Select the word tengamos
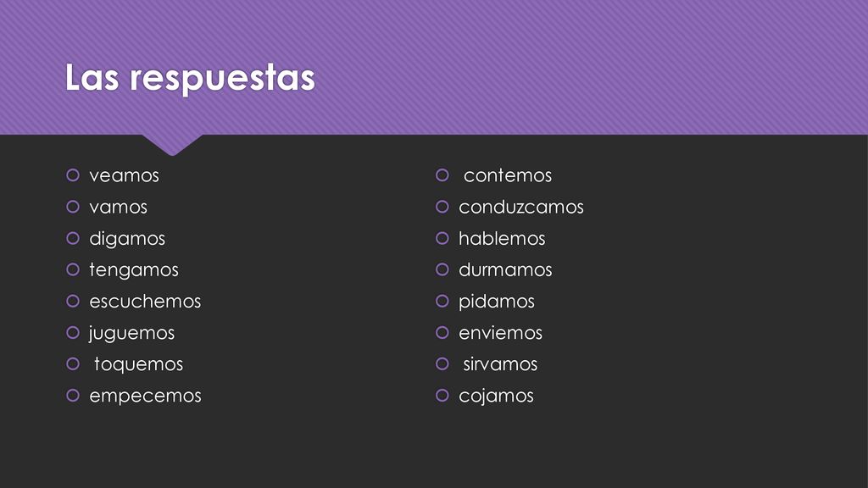868x488 pixels. point(134,270)
